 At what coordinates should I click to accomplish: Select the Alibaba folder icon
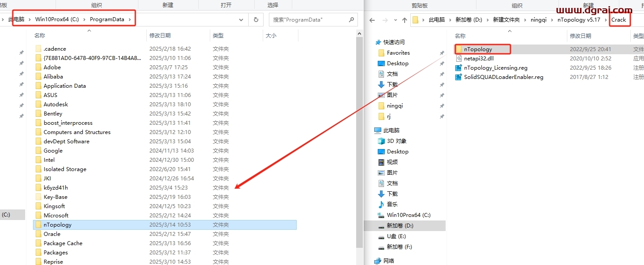(38, 77)
